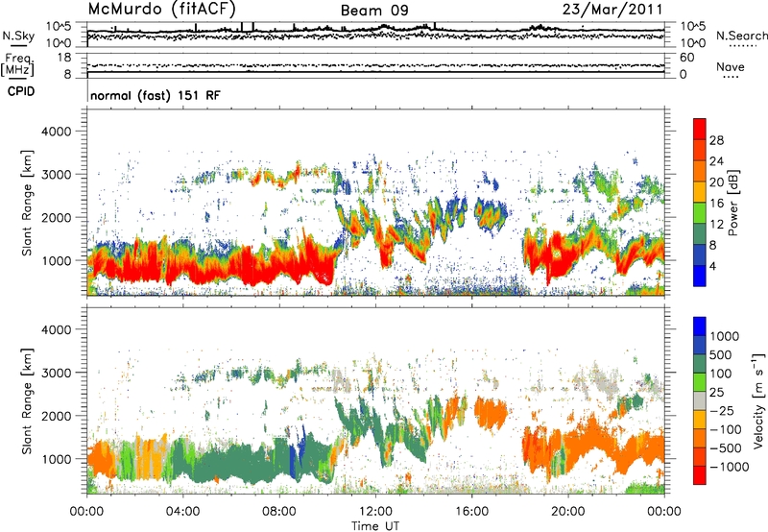This screenshot has width=768, height=532.
Task: Pick the bright blue bottom Power colorbar segment
Action: point(700,276)
